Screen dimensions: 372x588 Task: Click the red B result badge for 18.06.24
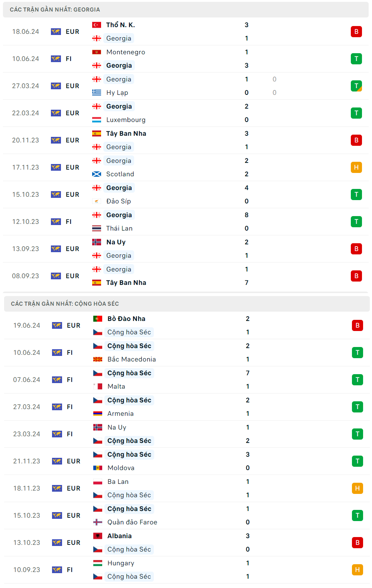(356, 32)
